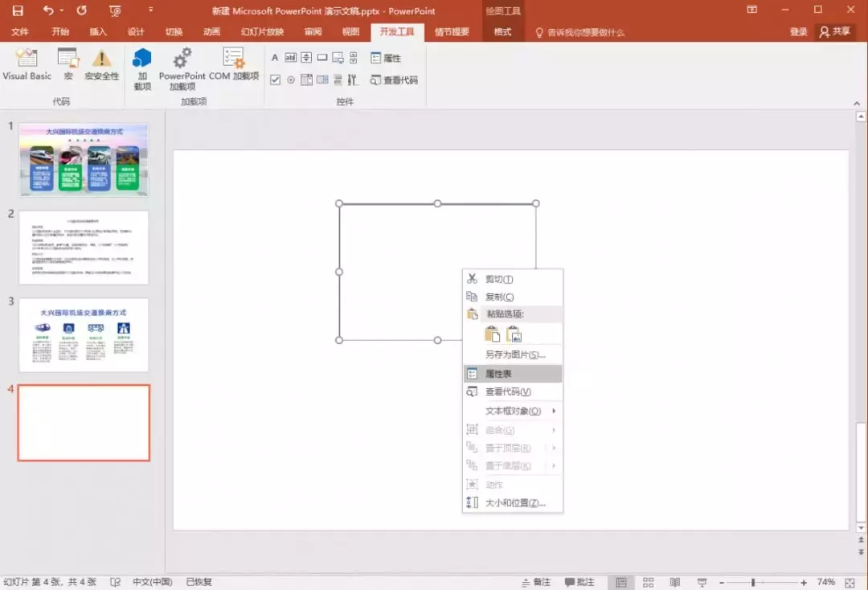Switch to the 插入 Insert tab

coord(98,31)
